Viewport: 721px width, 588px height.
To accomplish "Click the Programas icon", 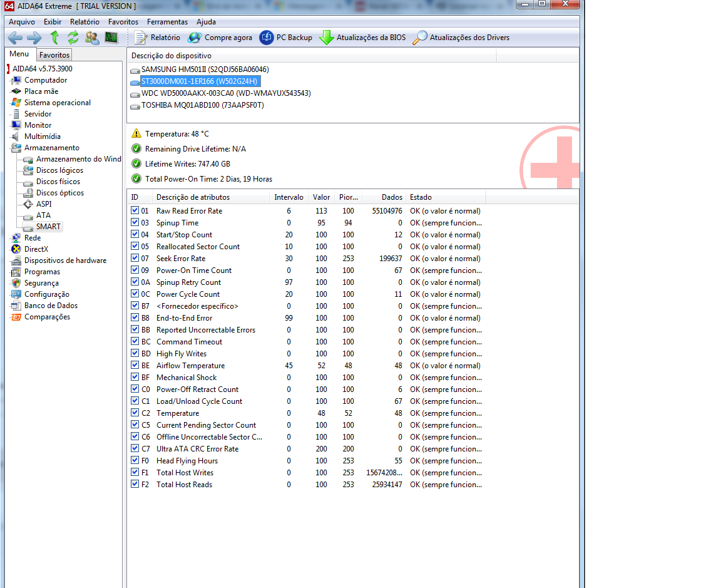I will [16, 271].
